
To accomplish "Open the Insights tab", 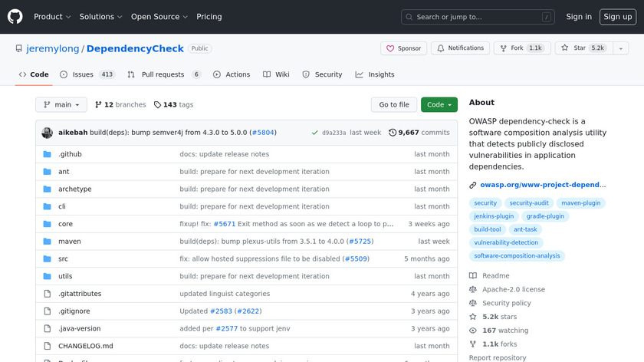I will [x=375, y=74].
